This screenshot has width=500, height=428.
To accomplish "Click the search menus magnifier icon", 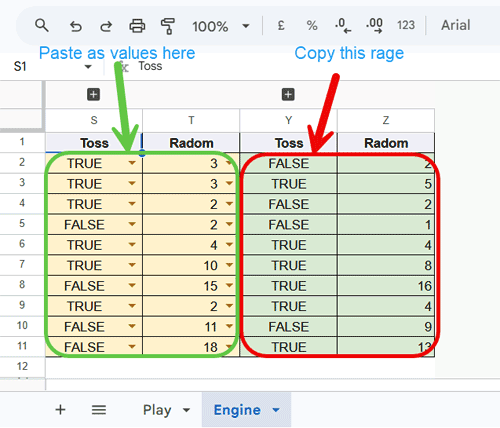I will 42,25.
